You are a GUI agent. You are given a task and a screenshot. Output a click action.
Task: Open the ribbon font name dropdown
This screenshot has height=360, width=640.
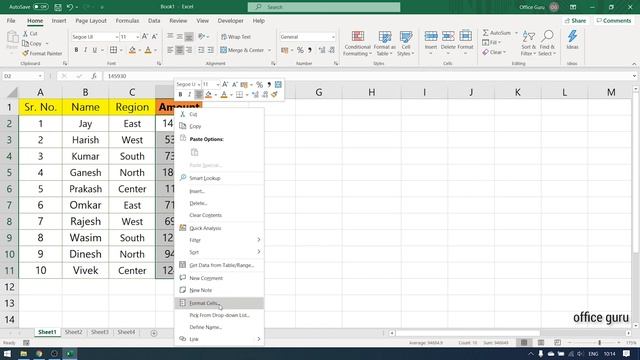[x=116, y=37]
